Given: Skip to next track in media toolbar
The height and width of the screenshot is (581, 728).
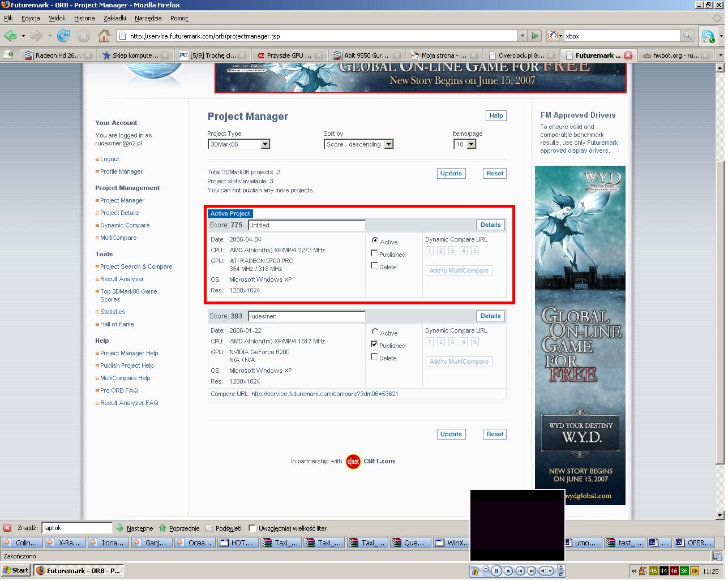Looking at the screenshot, I should (531, 571).
